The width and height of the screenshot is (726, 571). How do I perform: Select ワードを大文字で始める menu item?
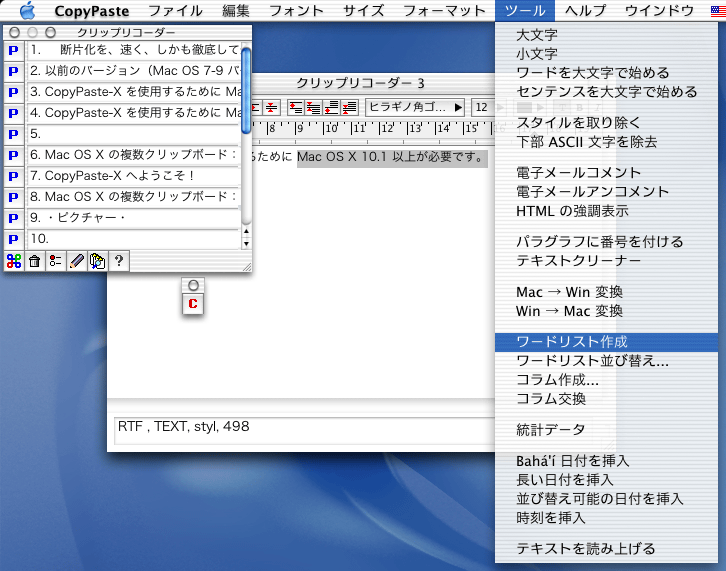[607, 73]
